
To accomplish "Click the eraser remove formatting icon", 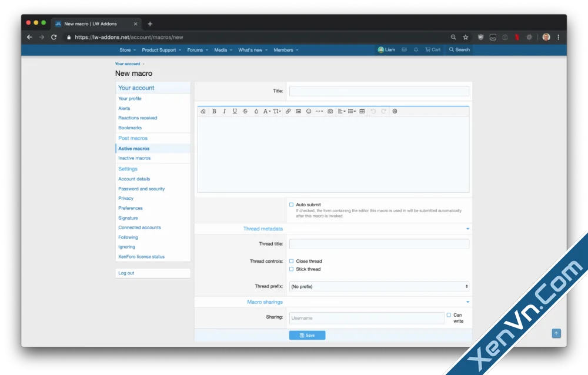I will pyautogui.click(x=203, y=111).
